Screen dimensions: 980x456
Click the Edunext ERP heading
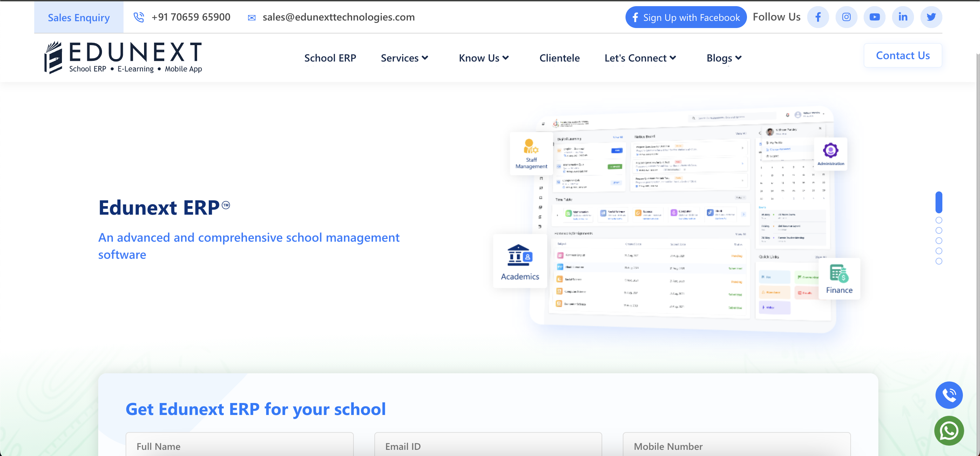pyautogui.click(x=164, y=207)
